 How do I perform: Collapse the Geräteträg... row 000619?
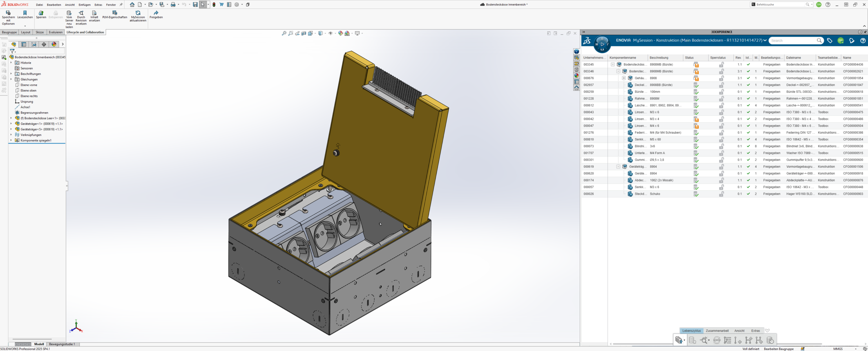[x=618, y=167]
